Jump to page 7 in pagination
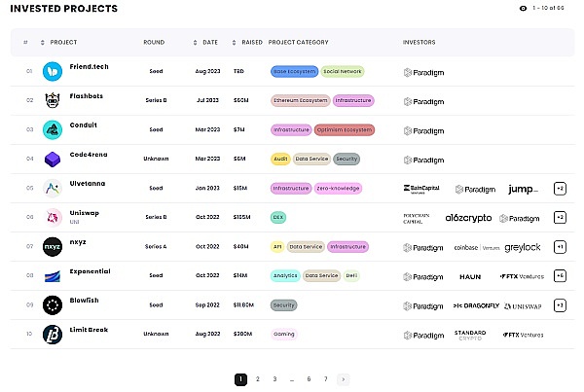 click(x=326, y=378)
